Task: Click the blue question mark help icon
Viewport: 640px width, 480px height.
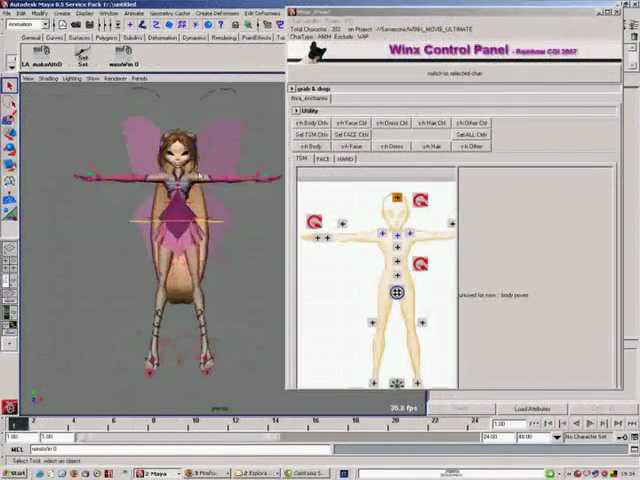Action: pos(221,25)
